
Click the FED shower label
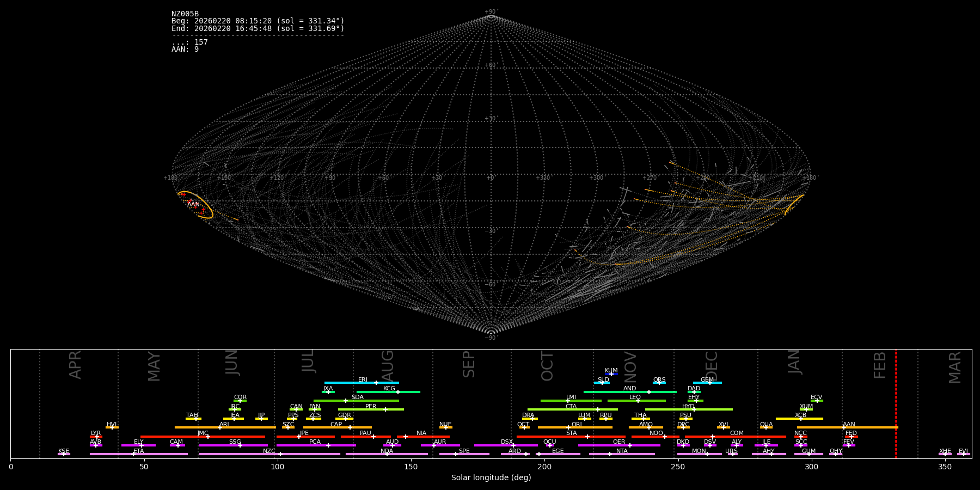point(851,433)
